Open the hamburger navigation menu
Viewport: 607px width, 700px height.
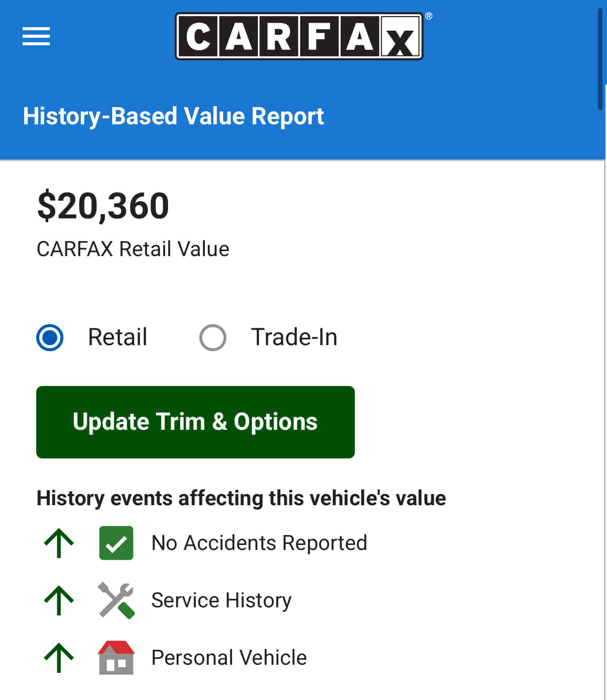[36, 36]
